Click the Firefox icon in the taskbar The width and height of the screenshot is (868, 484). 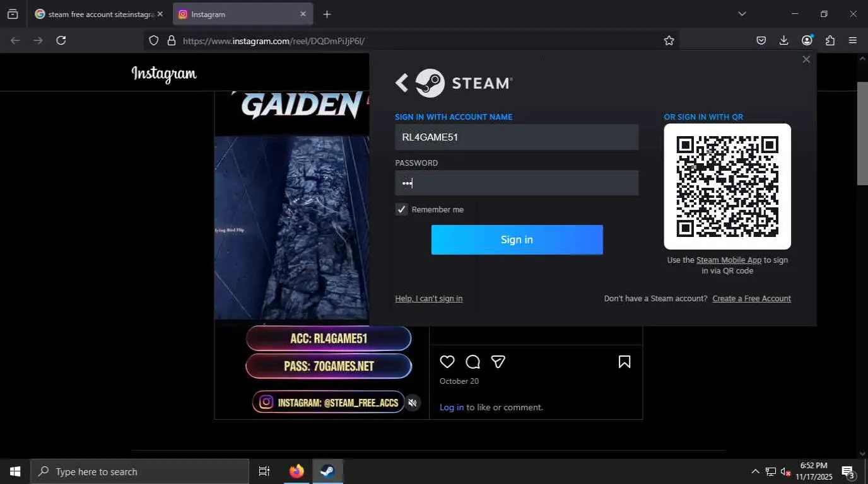click(x=296, y=471)
